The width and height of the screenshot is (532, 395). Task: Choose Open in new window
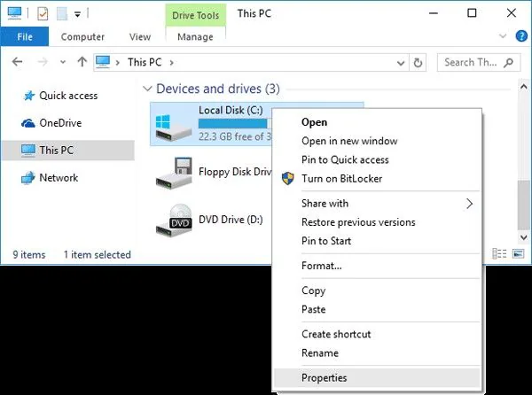378,141
